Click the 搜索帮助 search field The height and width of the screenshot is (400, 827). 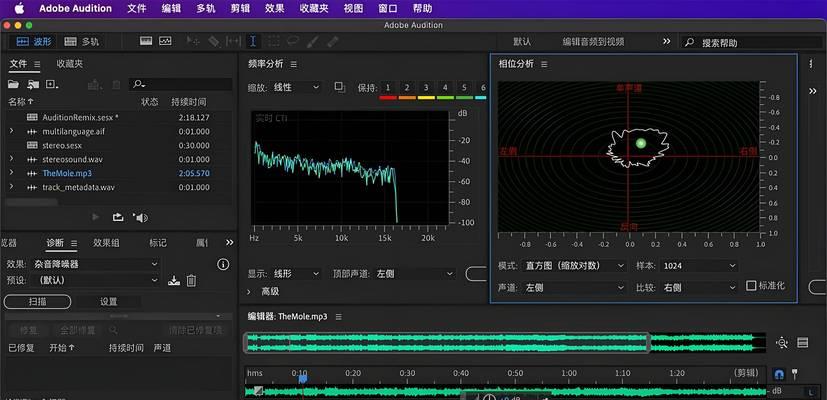[x=751, y=43]
